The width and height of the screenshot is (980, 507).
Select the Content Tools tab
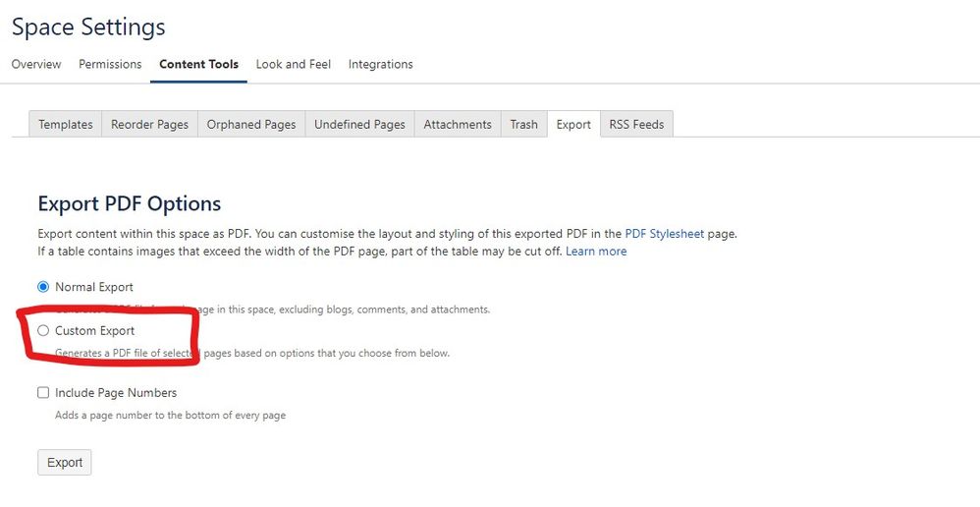[x=198, y=65]
